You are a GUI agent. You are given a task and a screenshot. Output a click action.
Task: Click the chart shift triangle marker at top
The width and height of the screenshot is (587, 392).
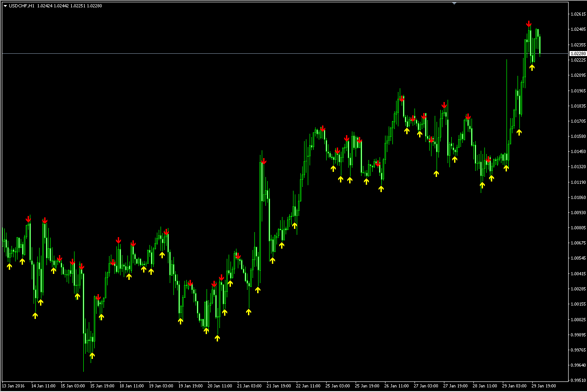(454, 3)
